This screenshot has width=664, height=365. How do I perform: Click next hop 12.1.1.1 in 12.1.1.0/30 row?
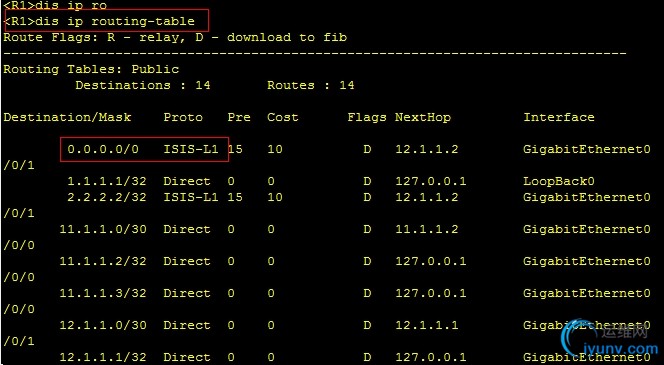click(x=427, y=325)
